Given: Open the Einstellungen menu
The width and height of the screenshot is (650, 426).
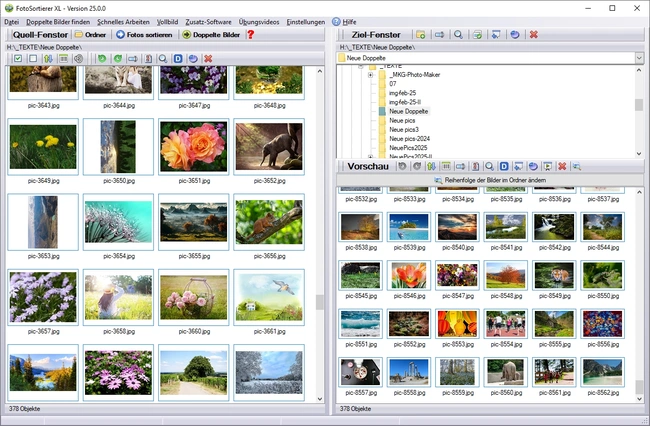Looking at the screenshot, I should click(306, 22).
